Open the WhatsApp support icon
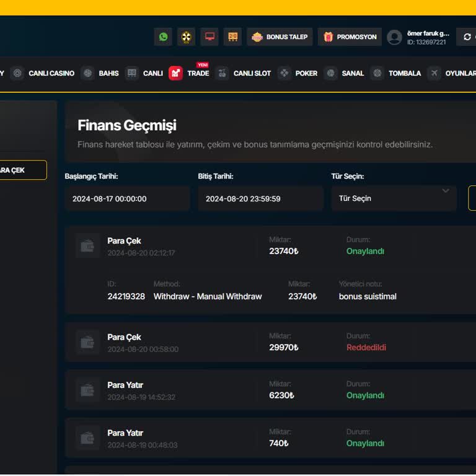The height and width of the screenshot is (476, 476). tap(163, 37)
